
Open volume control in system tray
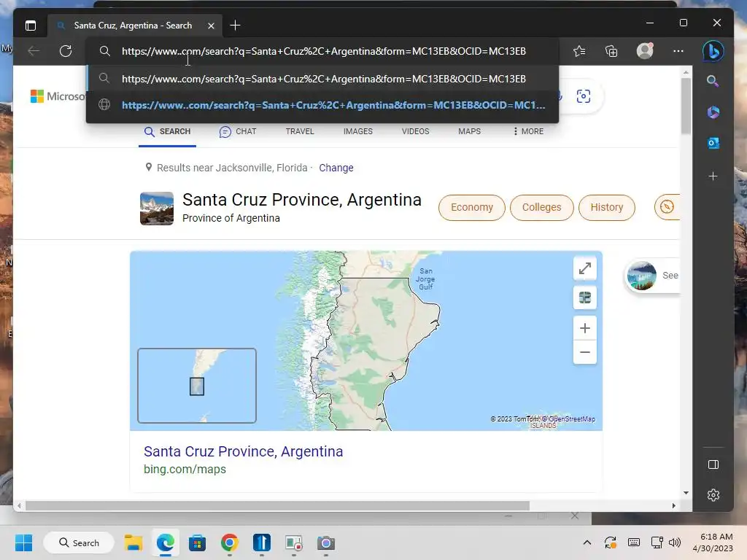674,542
